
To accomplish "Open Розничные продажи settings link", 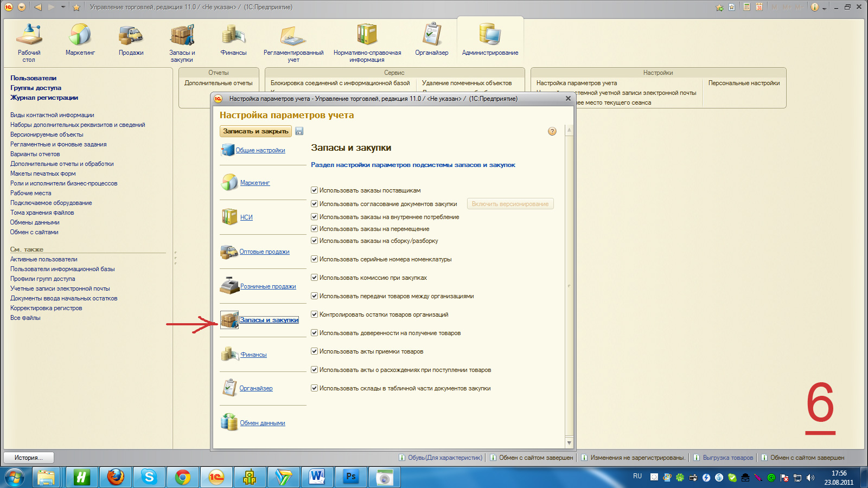I will tap(268, 286).
